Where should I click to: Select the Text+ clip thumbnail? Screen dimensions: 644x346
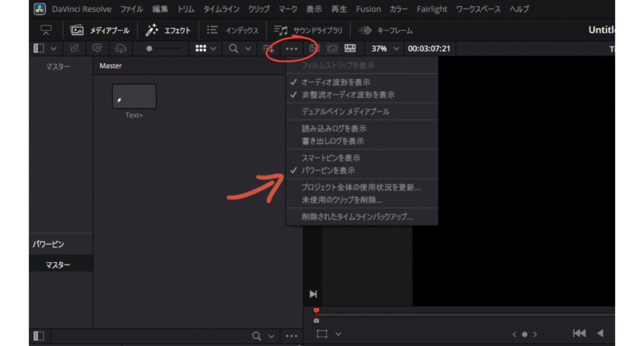134,97
